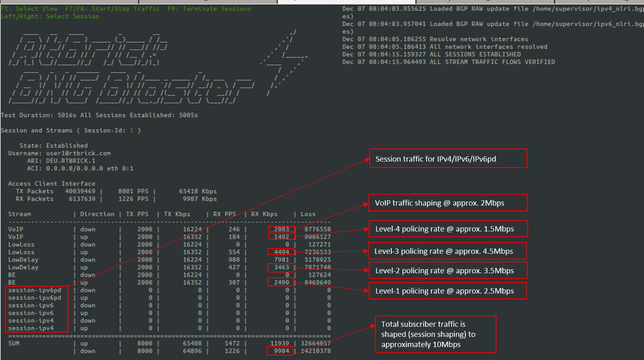The height and width of the screenshot is (360, 644).
Task: Click the green Session-Id value 1
Action: click(131, 130)
